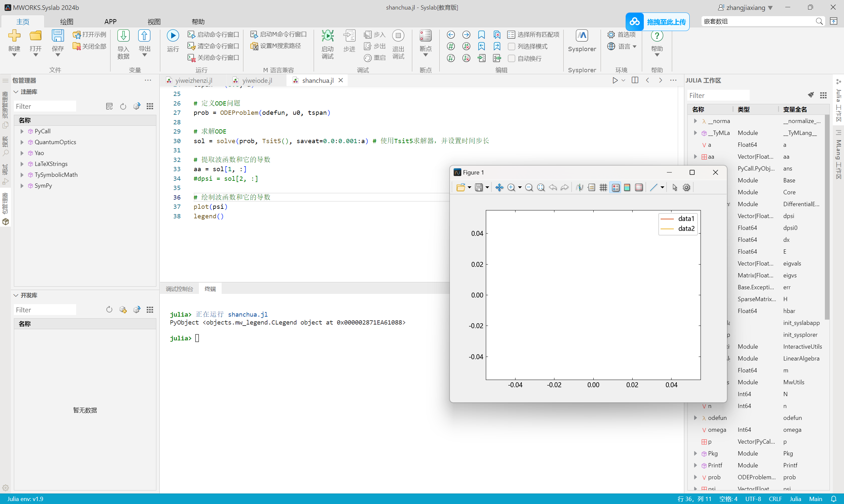Jump to the previous bookmark icon
Viewport: 844px width, 504px height.
(x=482, y=46)
